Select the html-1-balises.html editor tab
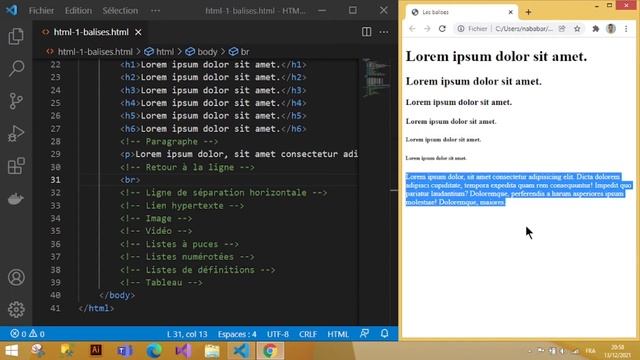Viewport: 640px width, 360px height. [x=91, y=32]
